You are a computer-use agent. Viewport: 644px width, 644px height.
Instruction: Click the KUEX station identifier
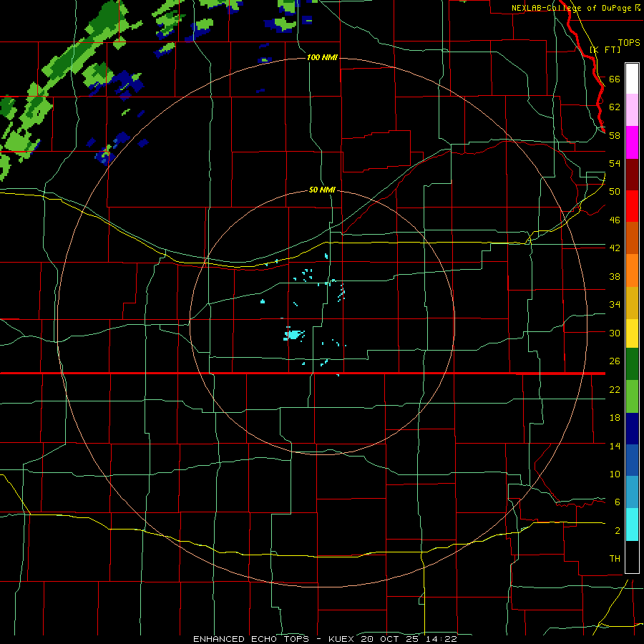pos(342,639)
